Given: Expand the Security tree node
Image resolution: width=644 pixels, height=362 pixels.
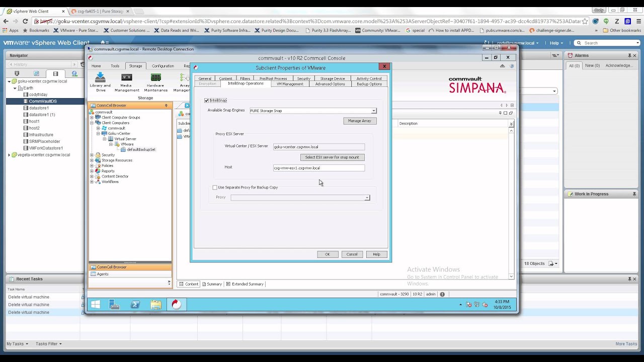Looking at the screenshot, I should point(92,155).
